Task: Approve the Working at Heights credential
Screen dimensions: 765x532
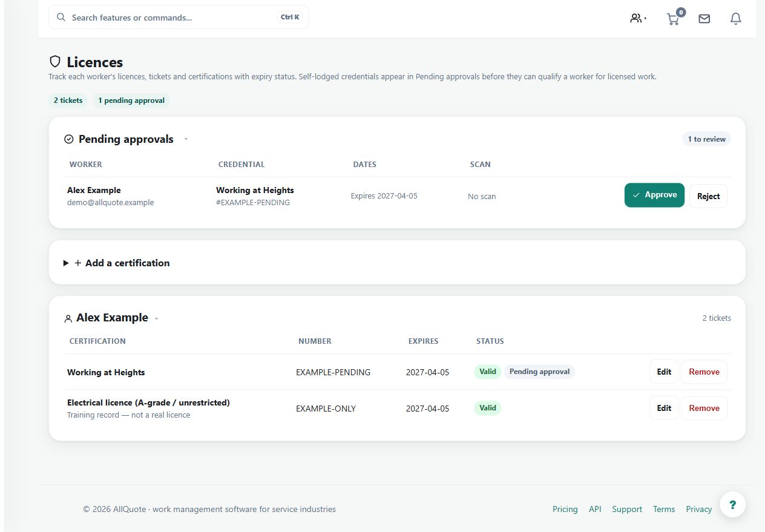Action: (x=654, y=195)
